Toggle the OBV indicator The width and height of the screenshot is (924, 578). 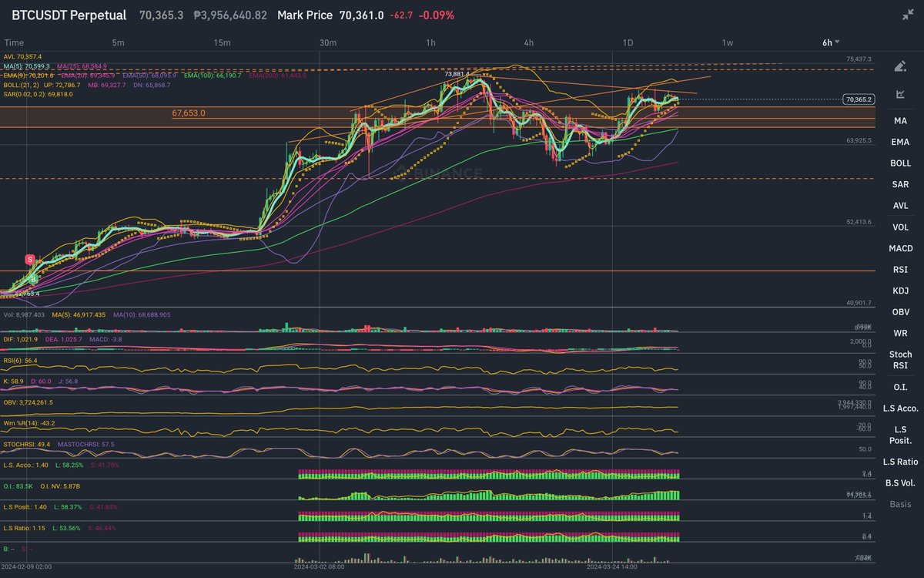point(900,312)
